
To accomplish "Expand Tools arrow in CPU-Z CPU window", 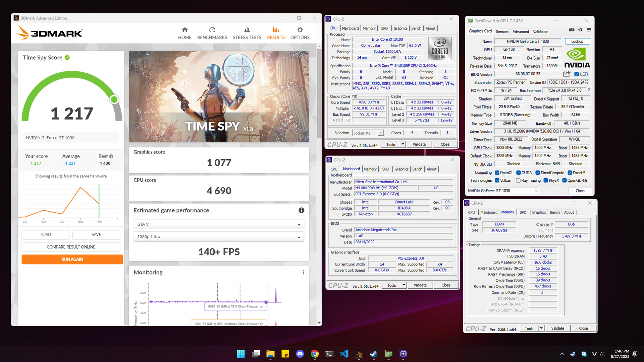I will (x=402, y=144).
